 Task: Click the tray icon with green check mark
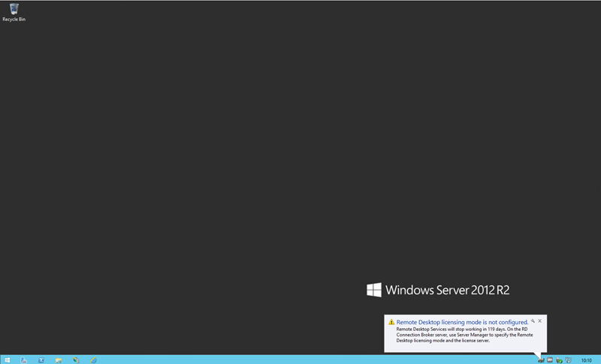[559, 359]
